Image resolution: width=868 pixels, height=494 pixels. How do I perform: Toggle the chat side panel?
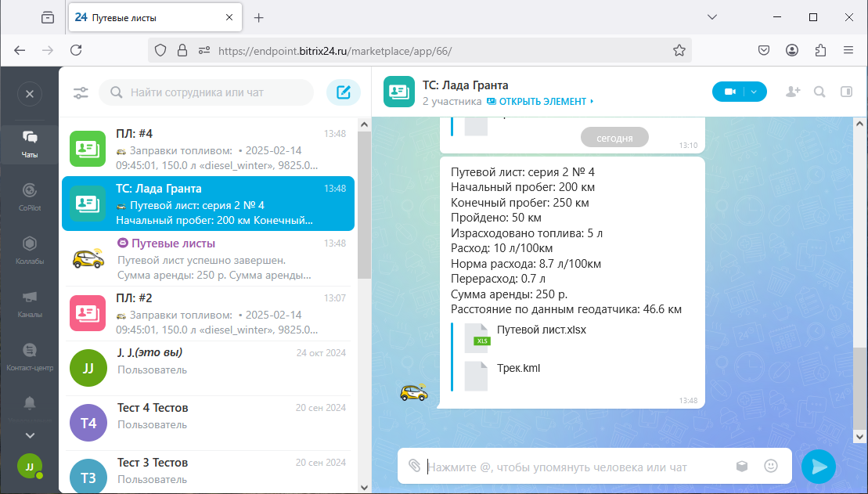(846, 92)
